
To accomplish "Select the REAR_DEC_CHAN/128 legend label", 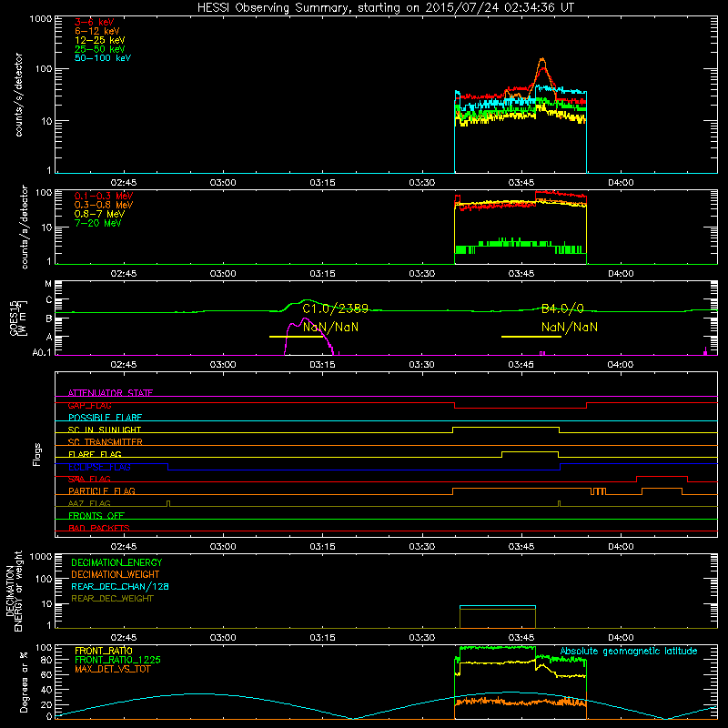I will point(120,586).
